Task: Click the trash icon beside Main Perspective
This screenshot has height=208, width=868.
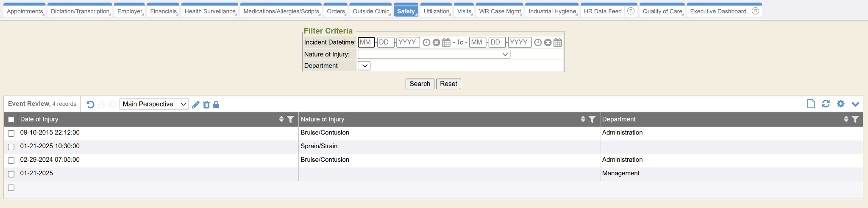Action: point(206,104)
